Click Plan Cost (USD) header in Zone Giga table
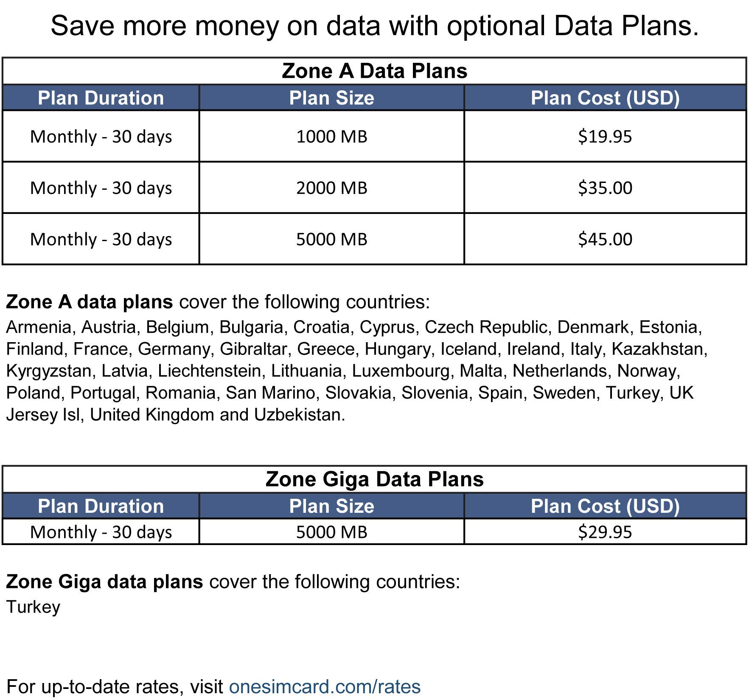 (605, 506)
